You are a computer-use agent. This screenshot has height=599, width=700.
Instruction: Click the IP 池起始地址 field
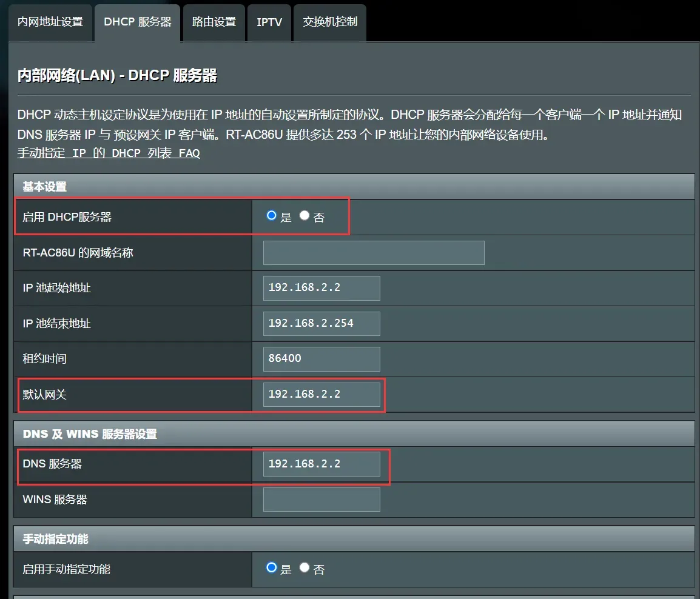pos(321,288)
